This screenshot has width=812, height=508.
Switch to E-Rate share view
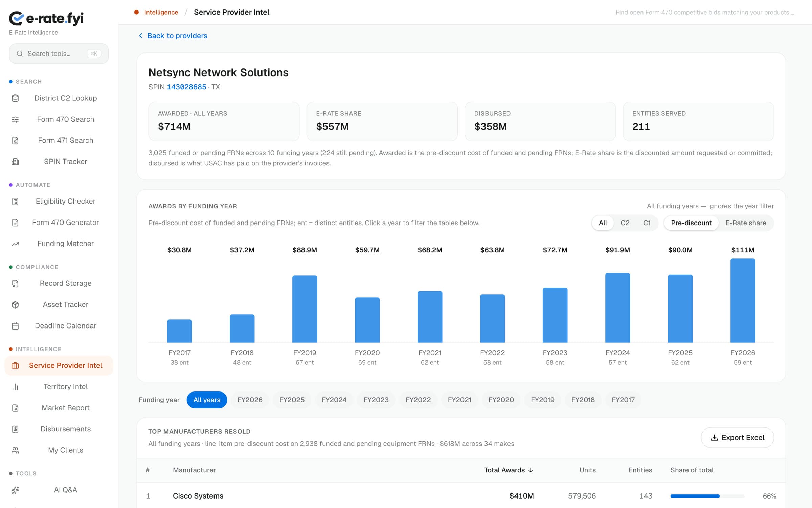tap(746, 223)
